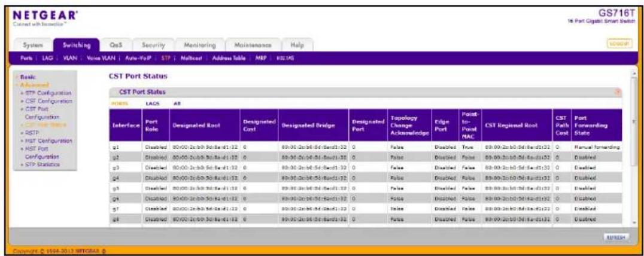
Task: Open the Maintenance tab
Action: tap(252, 45)
